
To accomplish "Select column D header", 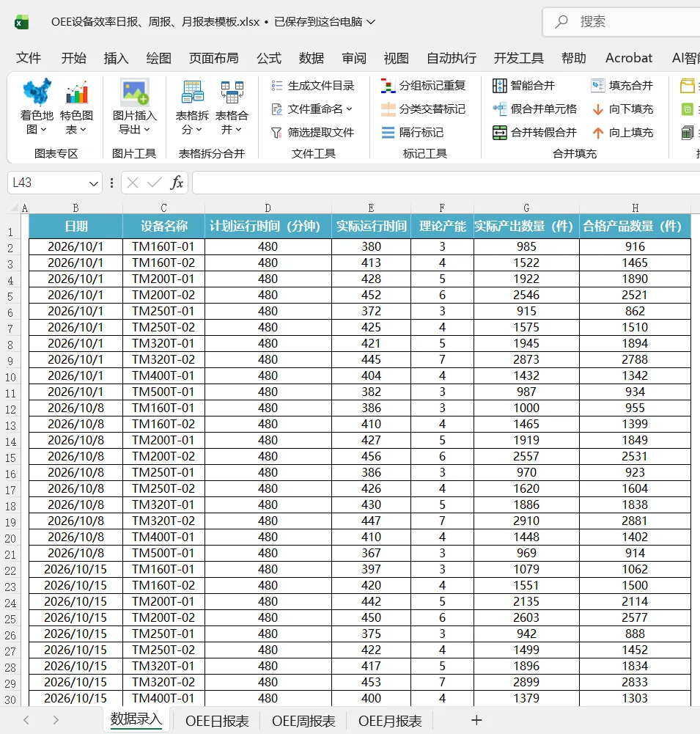I will pos(268,208).
